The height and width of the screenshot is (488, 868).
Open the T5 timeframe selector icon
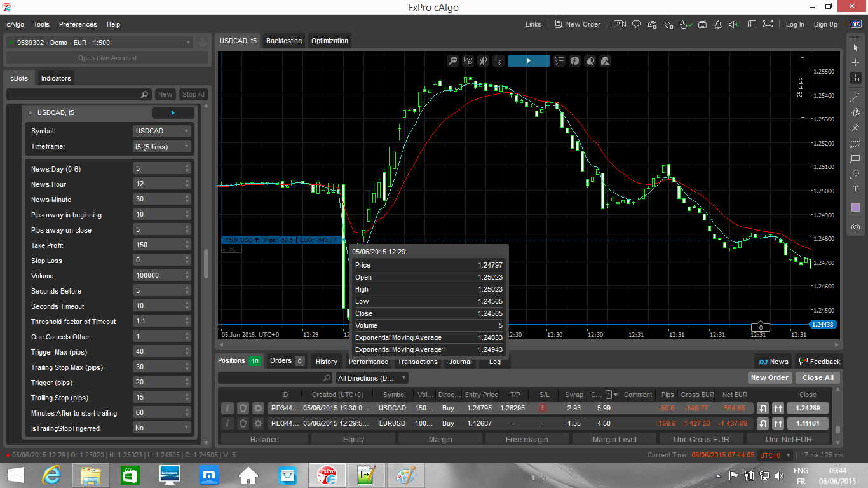[498, 60]
